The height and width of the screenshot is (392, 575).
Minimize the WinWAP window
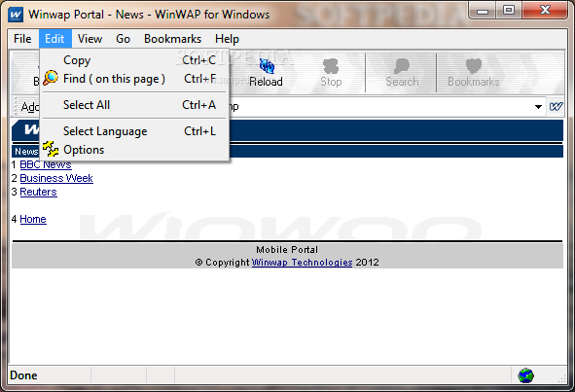[483, 11]
